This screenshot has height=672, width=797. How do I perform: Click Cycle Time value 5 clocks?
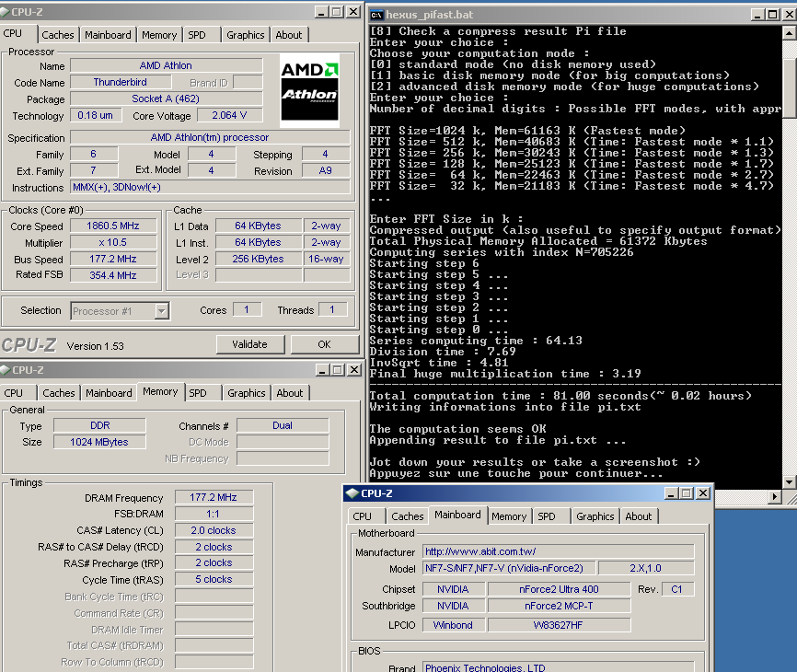click(x=214, y=579)
